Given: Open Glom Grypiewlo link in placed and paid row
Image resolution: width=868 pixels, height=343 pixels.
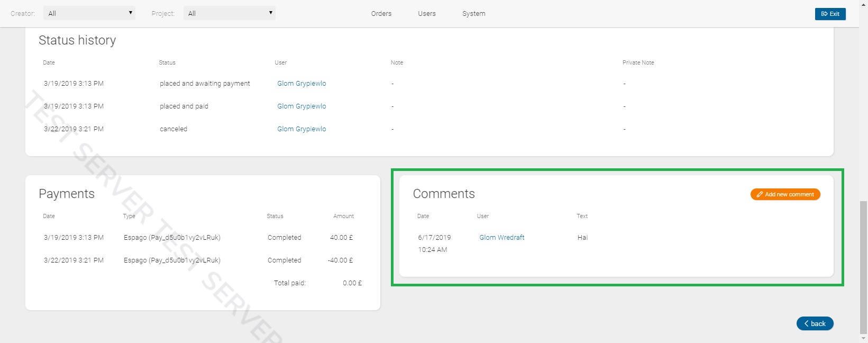Looking at the screenshot, I should tap(301, 106).
